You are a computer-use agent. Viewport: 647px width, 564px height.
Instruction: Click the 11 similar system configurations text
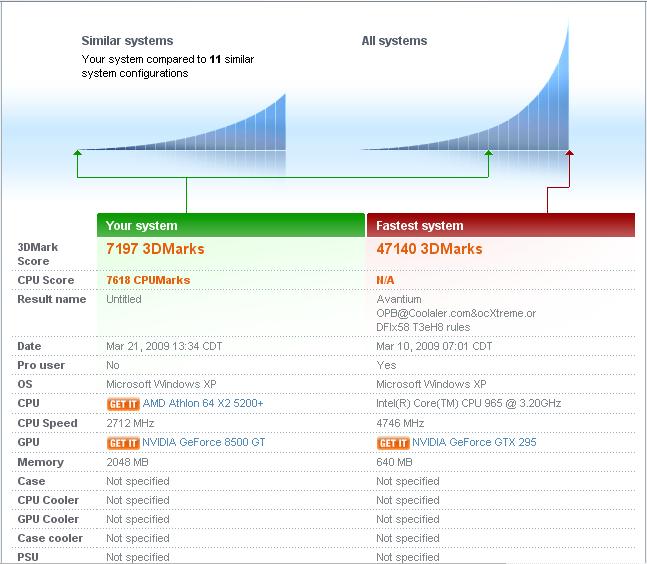168,66
